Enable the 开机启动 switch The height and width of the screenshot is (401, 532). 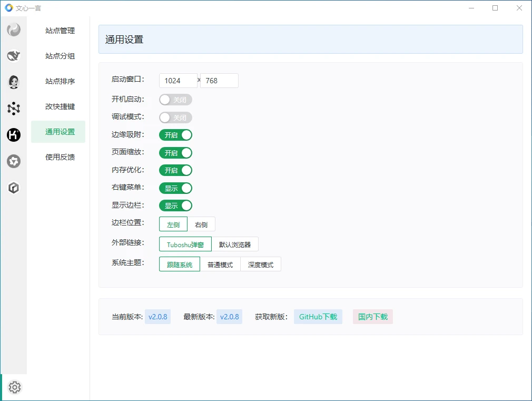175,100
